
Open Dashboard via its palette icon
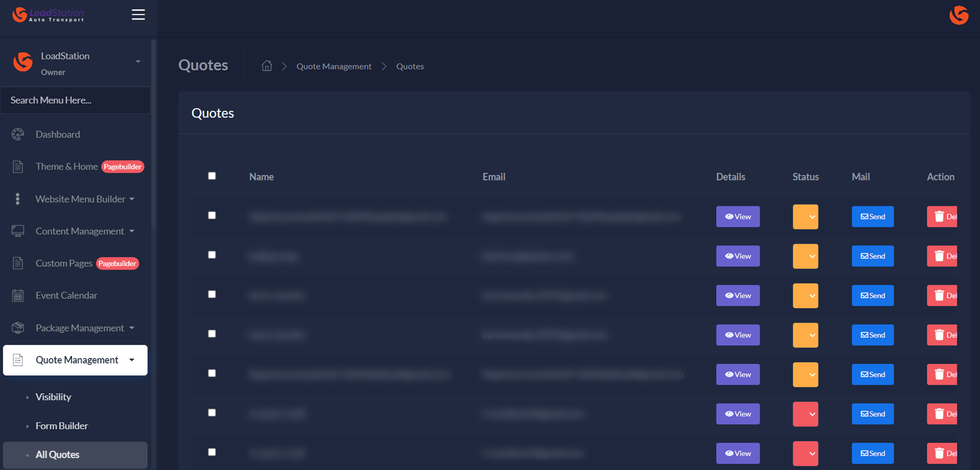click(x=18, y=134)
